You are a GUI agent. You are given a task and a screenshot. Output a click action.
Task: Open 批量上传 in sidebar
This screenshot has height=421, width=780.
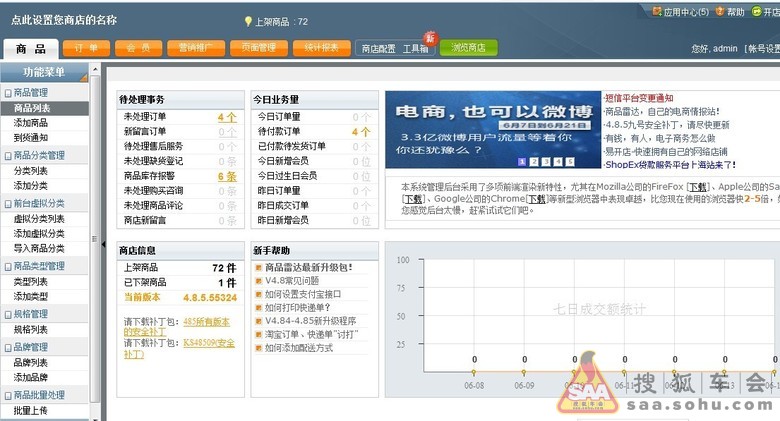pyautogui.click(x=31, y=411)
